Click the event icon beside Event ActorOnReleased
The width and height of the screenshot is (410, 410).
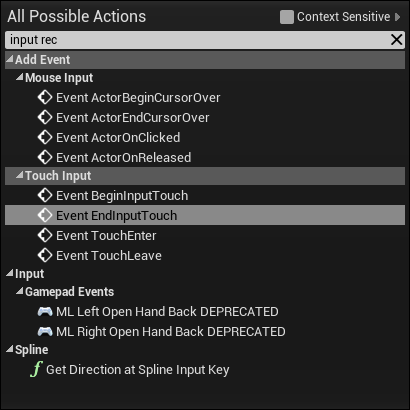pyautogui.click(x=45, y=157)
